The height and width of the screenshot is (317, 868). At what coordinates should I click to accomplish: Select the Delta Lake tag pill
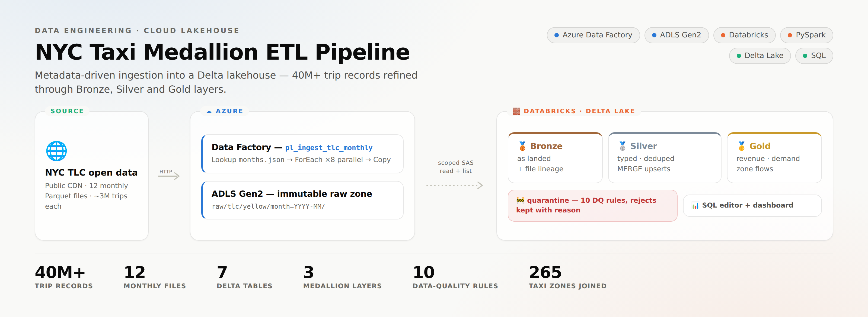pos(760,56)
